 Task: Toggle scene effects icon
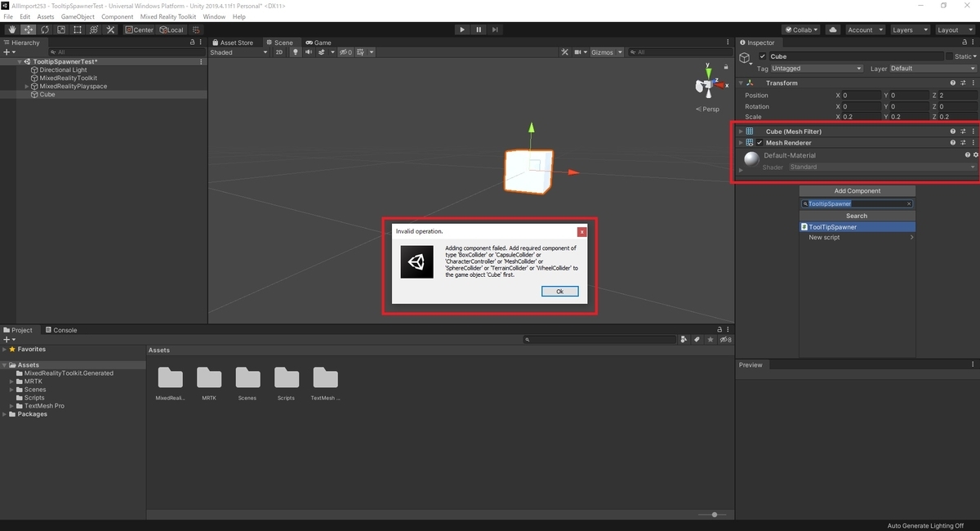click(323, 52)
